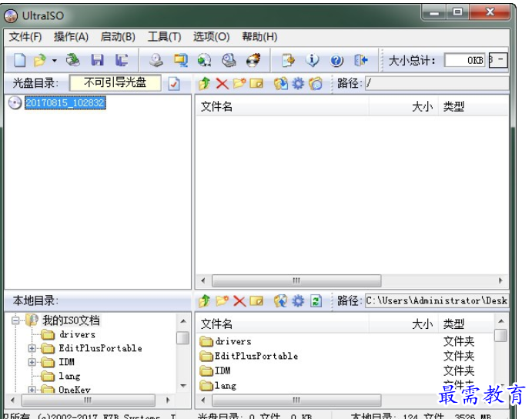Select EditPlusPortable folder in local file list
This screenshot has width=532, height=419.
(x=256, y=356)
